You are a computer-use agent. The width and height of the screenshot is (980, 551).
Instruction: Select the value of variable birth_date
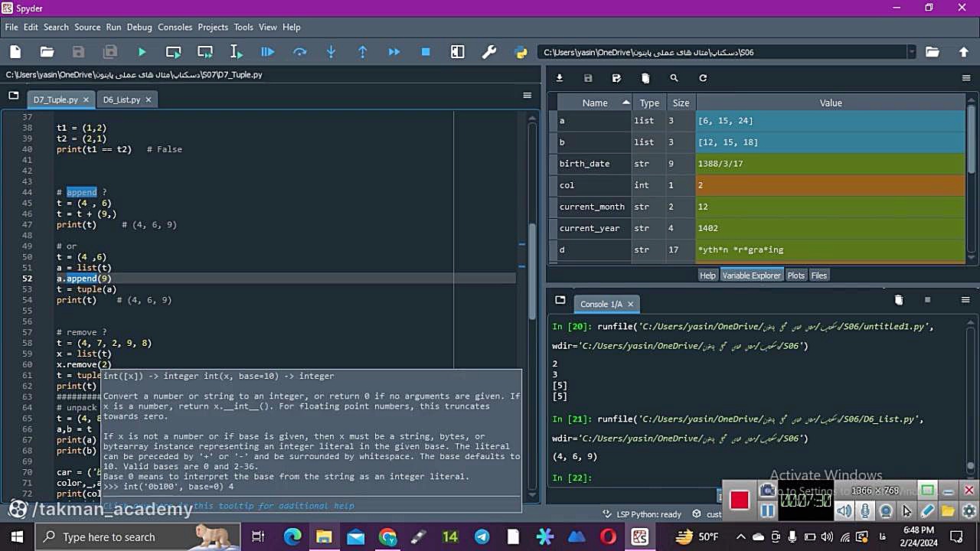coord(831,164)
